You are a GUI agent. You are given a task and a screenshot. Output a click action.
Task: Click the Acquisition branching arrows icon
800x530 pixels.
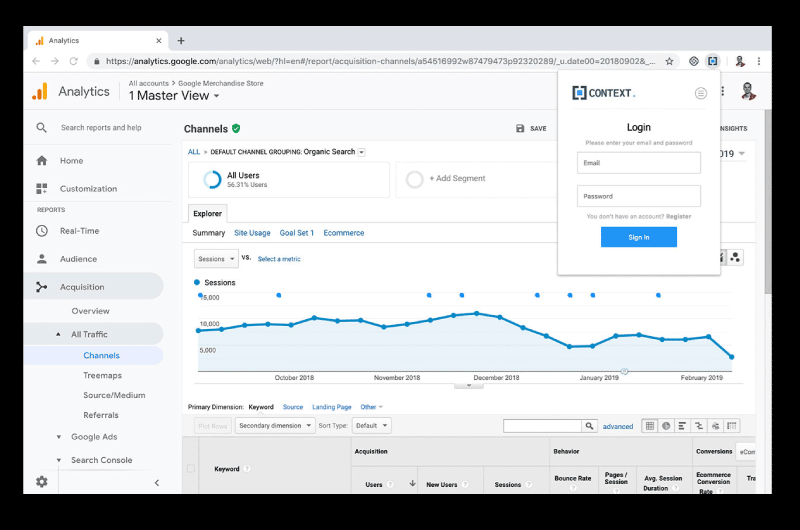(x=42, y=287)
